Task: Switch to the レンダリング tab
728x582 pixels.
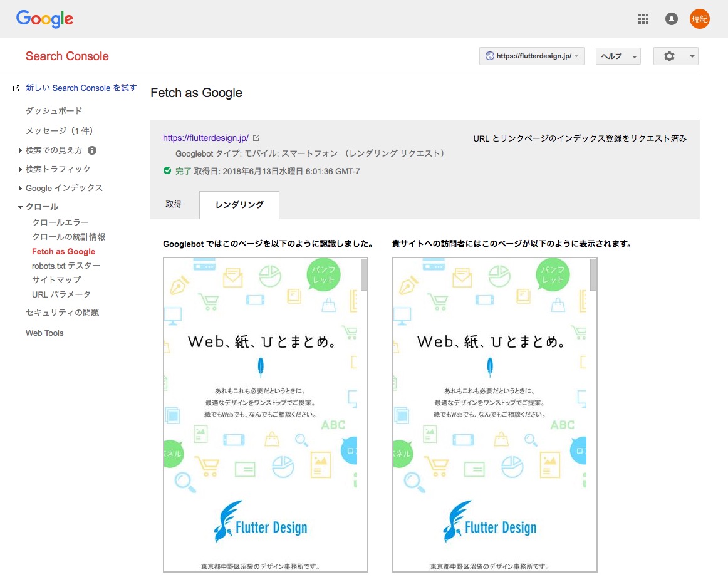Action: pyautogui.click(x=239, y=205)
